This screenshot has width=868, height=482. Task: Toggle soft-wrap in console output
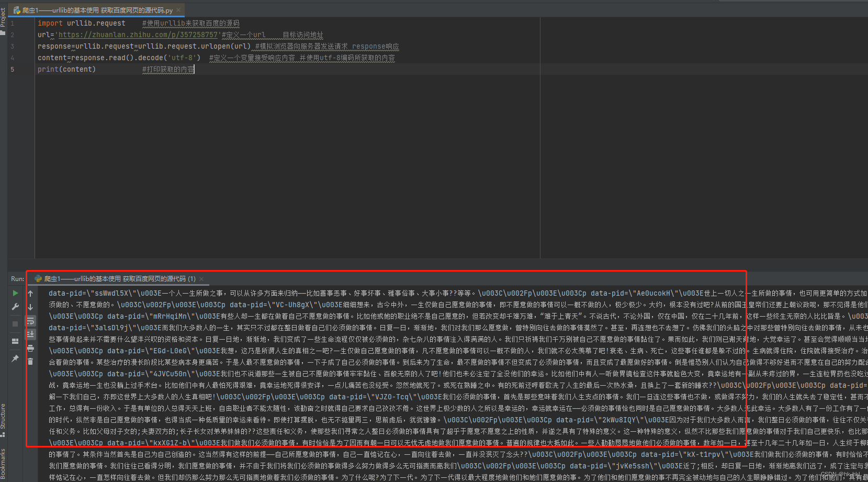[30, 321]
